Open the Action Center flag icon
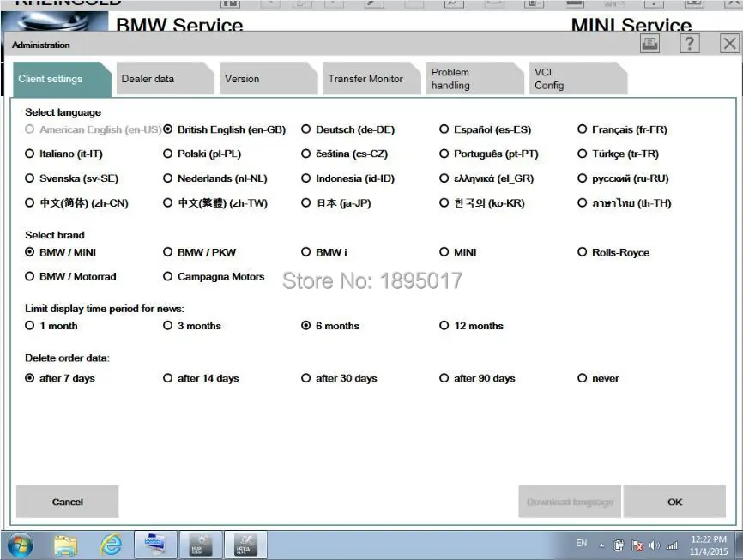Image resolution: width=743 pixels, height=560 pixels. coord(637,545)
